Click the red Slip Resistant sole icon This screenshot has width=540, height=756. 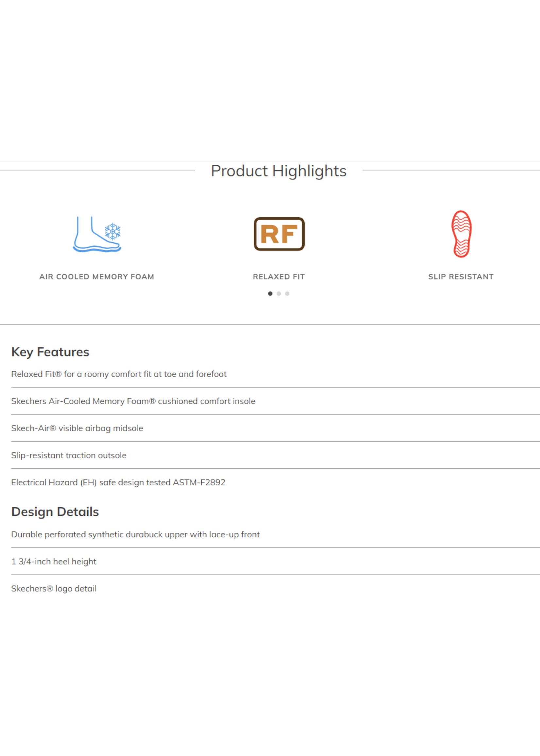(461, 234)
